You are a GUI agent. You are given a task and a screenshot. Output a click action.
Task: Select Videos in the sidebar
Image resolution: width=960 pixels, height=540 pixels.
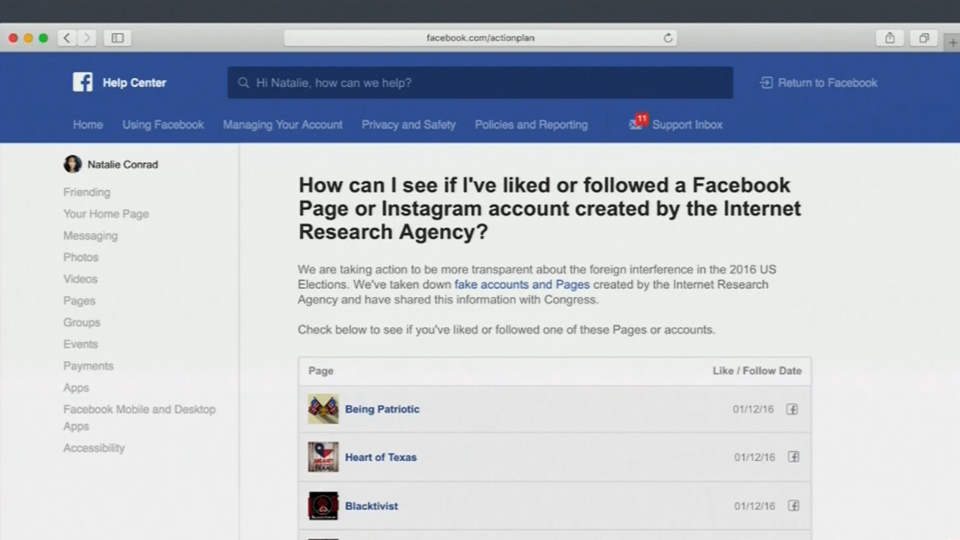point(80,279)
